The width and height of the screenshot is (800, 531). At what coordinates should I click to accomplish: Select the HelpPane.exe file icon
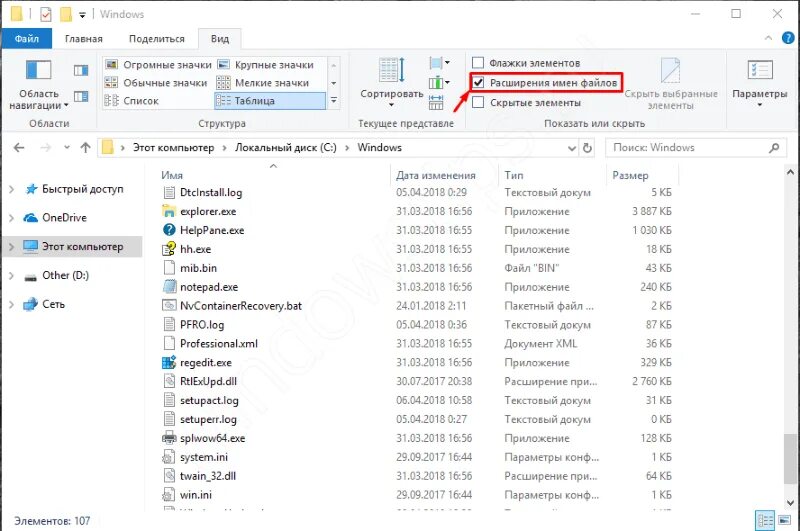tap(169, 230)
